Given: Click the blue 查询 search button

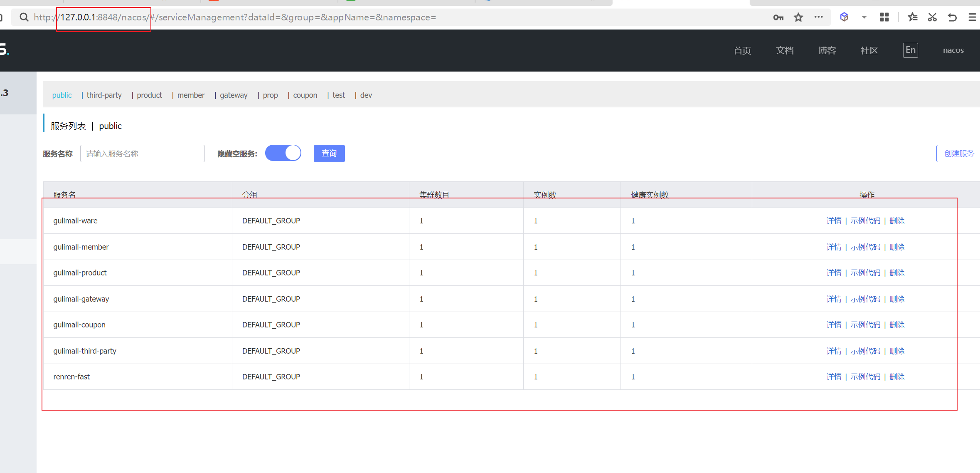Looking at the screenshot, I should click(329, 154).
